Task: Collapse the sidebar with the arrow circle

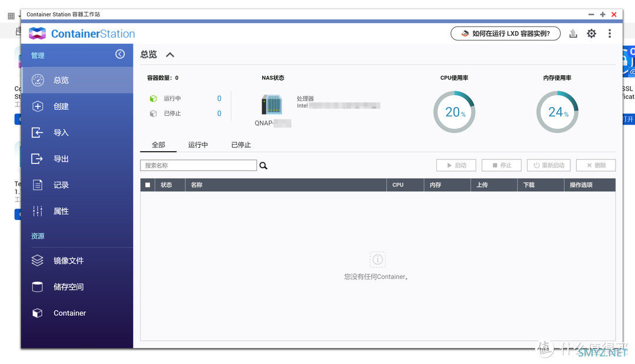Action: point(120,54)
